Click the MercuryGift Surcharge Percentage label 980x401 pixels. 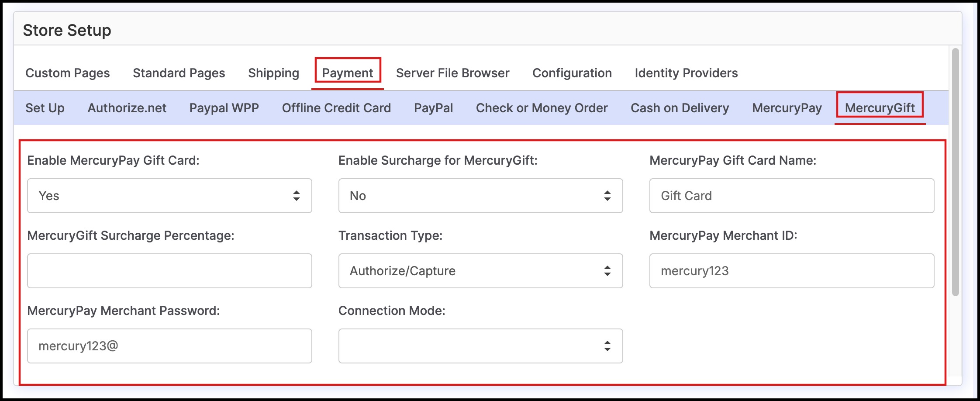[131, 235]
